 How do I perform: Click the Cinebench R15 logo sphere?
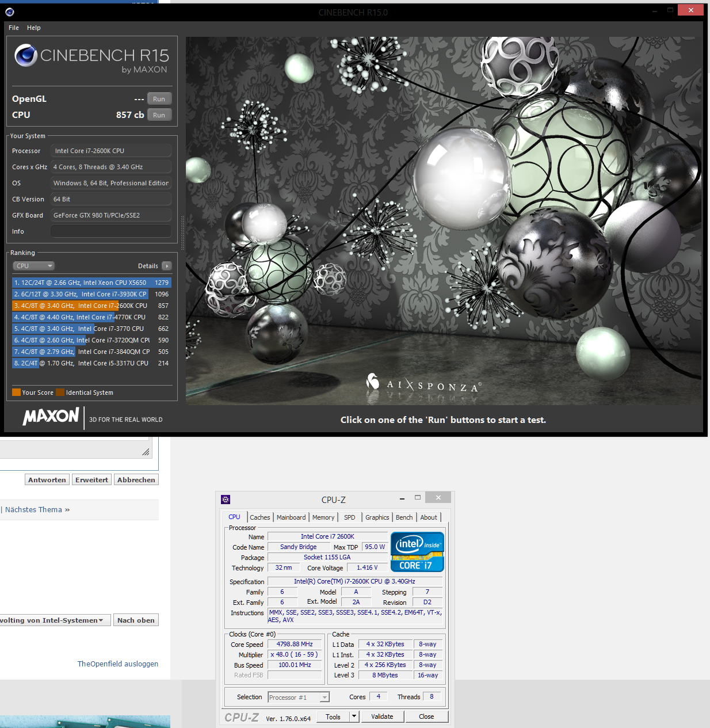26,56
